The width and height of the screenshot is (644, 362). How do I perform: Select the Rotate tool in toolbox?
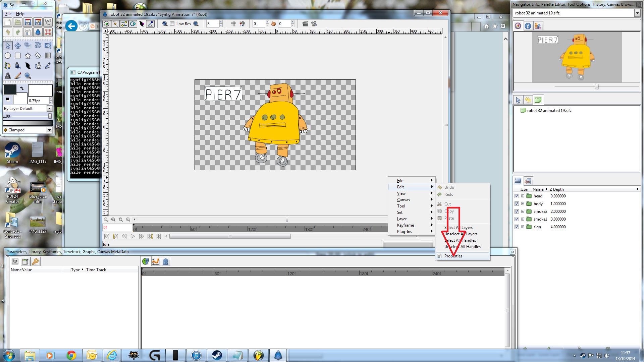pyautogui.click(x=38, y=46)
